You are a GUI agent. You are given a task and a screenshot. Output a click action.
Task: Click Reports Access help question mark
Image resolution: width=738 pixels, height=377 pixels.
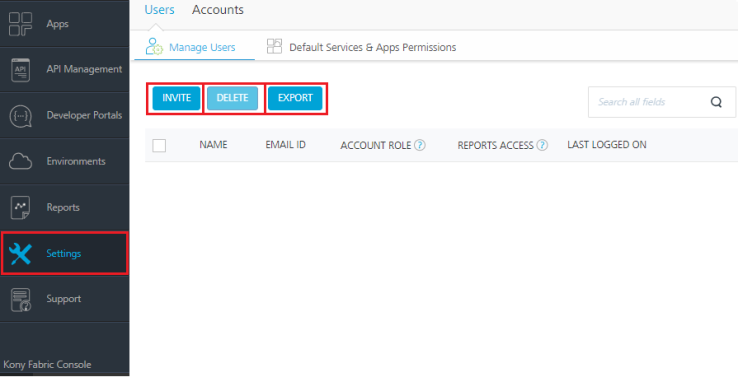coord(542,145)
